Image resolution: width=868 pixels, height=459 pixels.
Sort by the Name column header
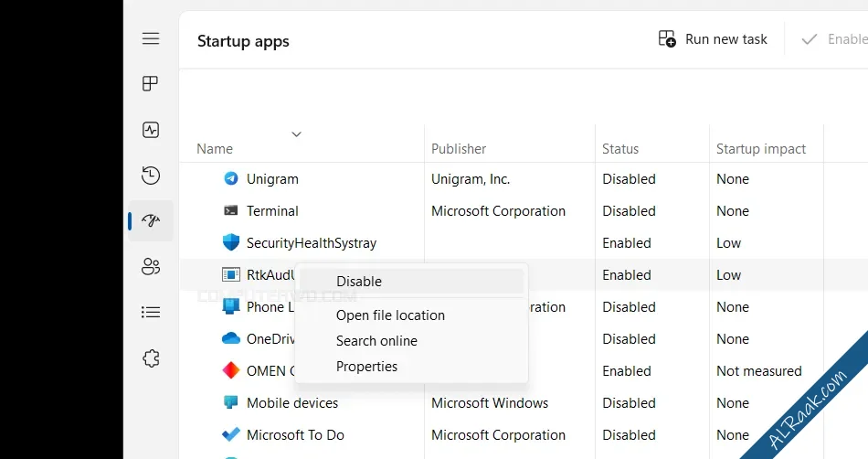pyautogui.click(x=214, y=148)
